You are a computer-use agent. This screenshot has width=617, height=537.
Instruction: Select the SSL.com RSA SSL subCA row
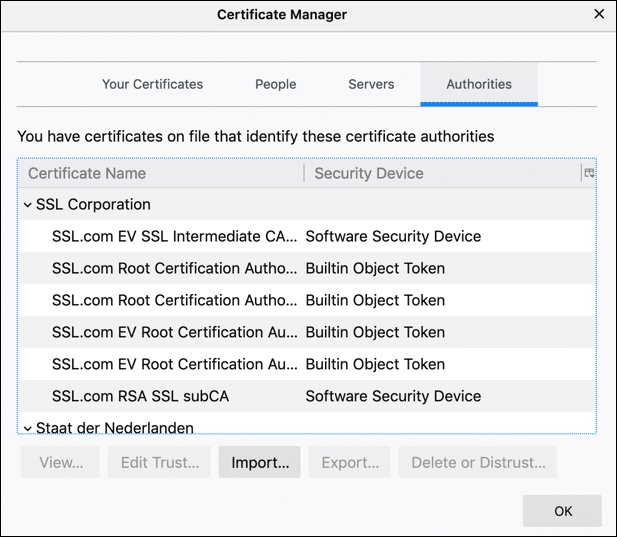[140, 396]
